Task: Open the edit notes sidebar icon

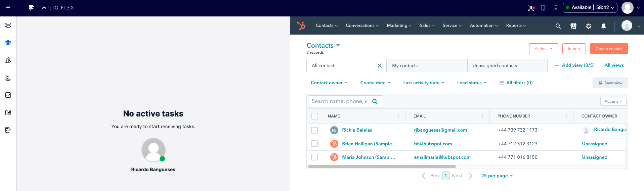Action: (8, 130)
